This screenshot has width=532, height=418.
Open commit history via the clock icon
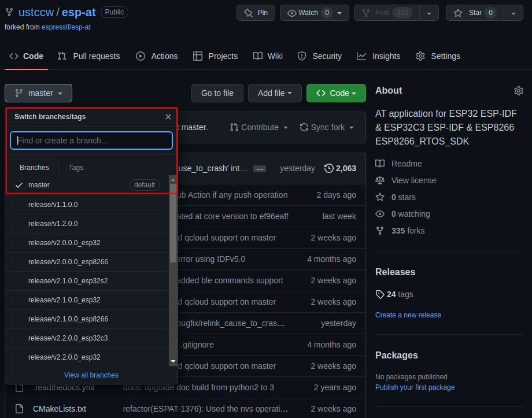[329, 168]
